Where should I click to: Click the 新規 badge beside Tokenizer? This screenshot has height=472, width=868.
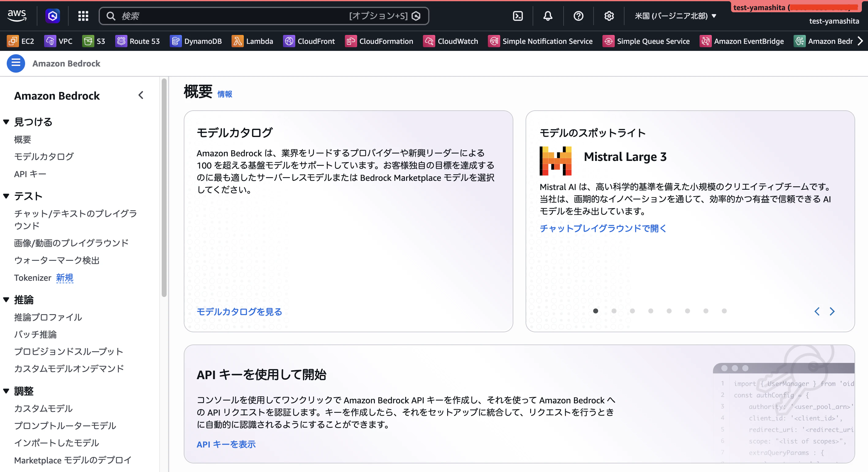pyautogui.click(x=65, y=277)
